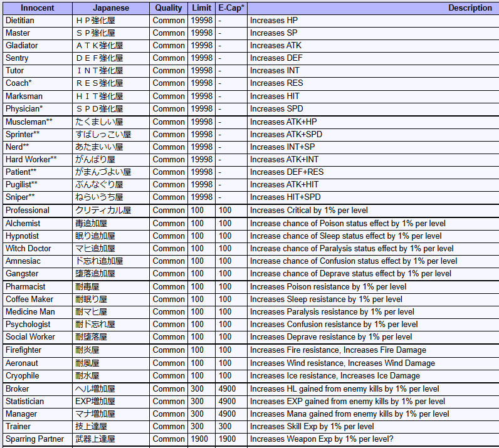Click Japanese name 'EXP増加屋'

tap(95, 402)
